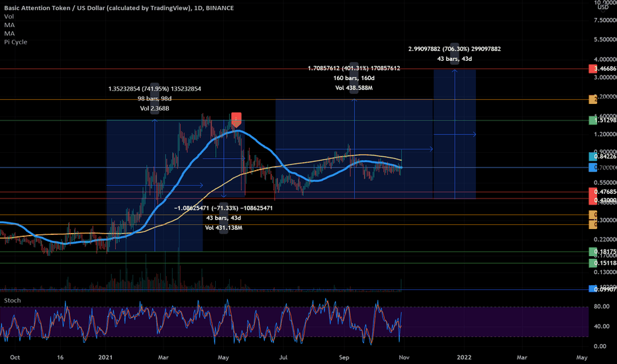Click the 2022 label on time axis

[464, 357]
